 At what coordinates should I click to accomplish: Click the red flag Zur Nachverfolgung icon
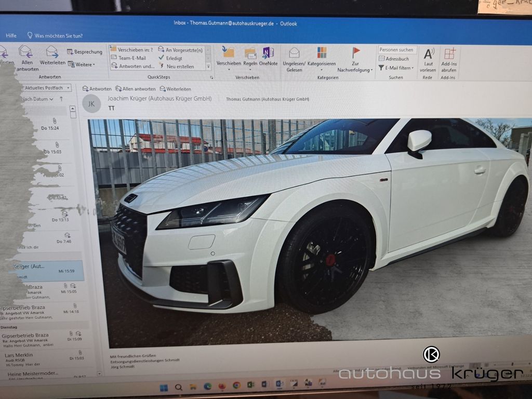356,52
